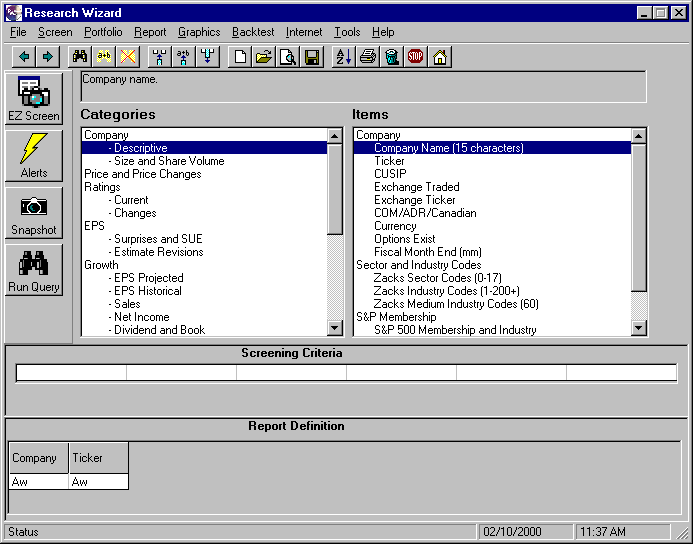The height and width of the screenshot is (544, 693).
Task: Open the Tools menu
Action: coord(347,32)
